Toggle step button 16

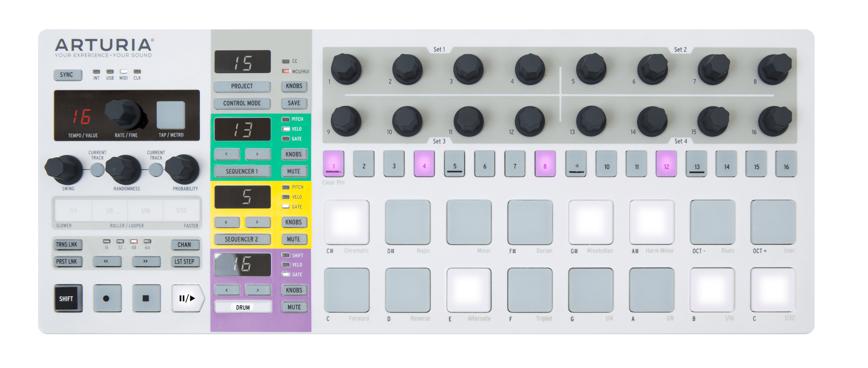pyautogui.click(x=786, y=164)
